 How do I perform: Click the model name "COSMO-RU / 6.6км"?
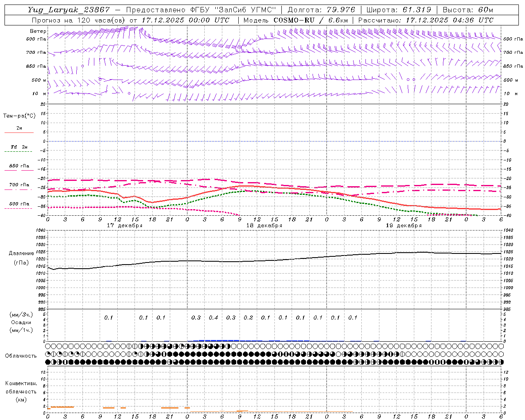311,20
